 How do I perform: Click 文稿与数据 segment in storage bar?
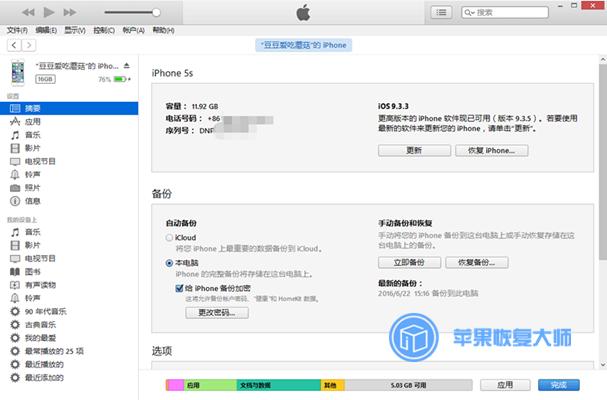[279, 385]
